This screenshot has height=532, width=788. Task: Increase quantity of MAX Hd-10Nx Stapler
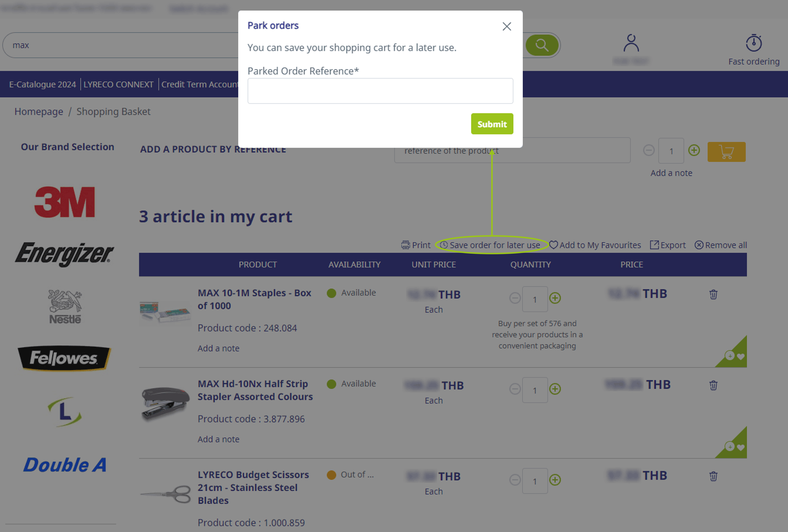click(x=555, y=389)
